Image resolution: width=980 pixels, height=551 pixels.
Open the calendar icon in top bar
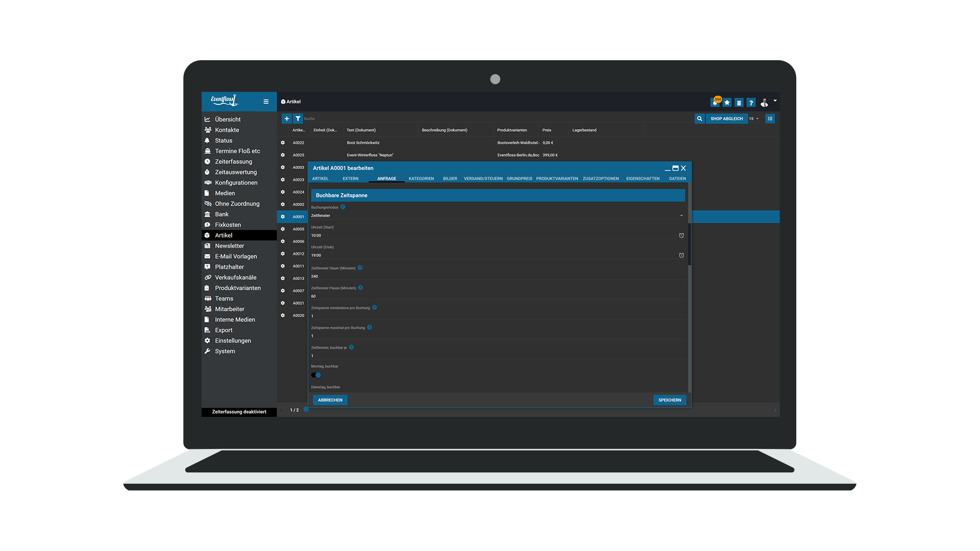pos(739,103)
